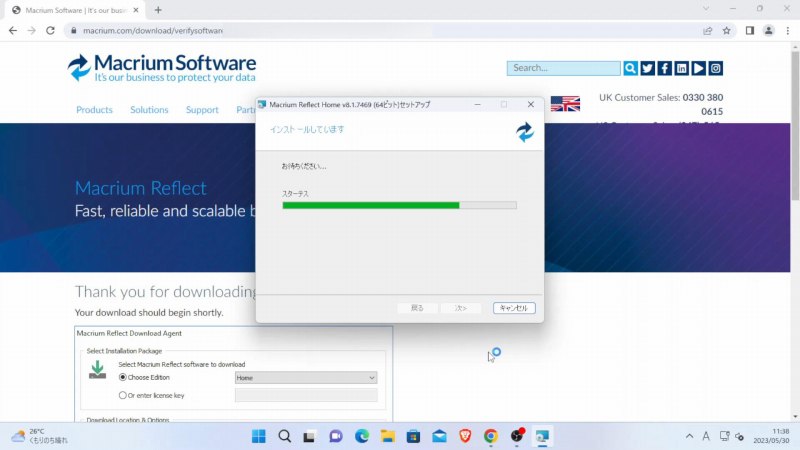The image size is (800, 450).
Task: Click the IME A input indicator
Action: 706,436
